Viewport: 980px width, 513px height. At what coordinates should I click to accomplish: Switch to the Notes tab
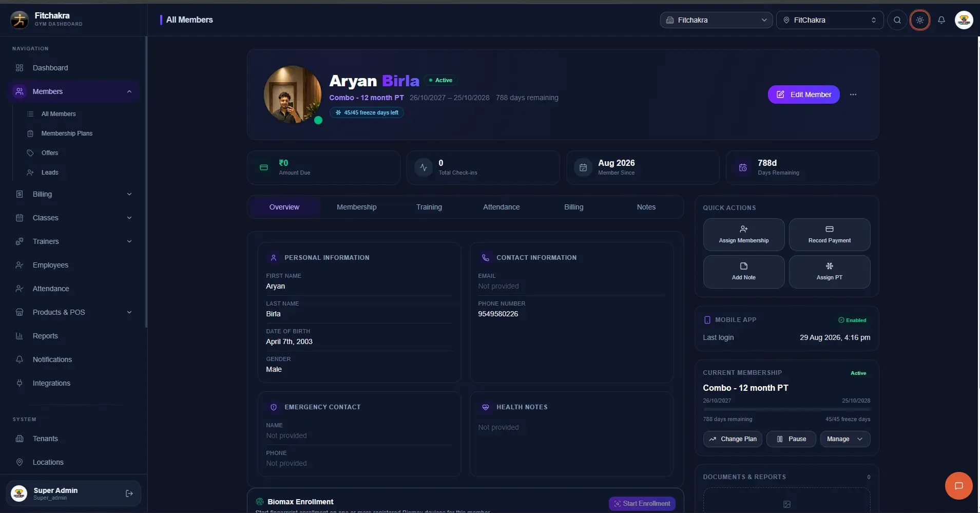[x=646, y=207]
